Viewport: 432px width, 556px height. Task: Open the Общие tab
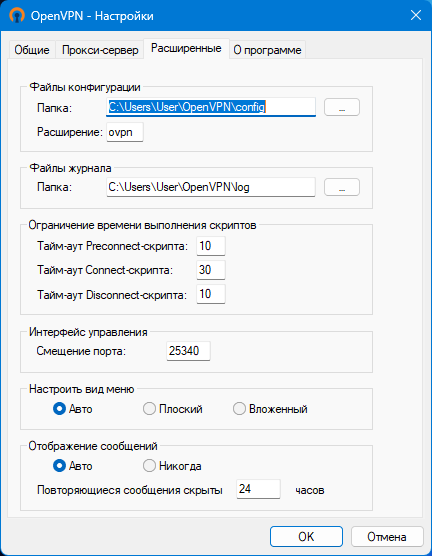[32, 50]
